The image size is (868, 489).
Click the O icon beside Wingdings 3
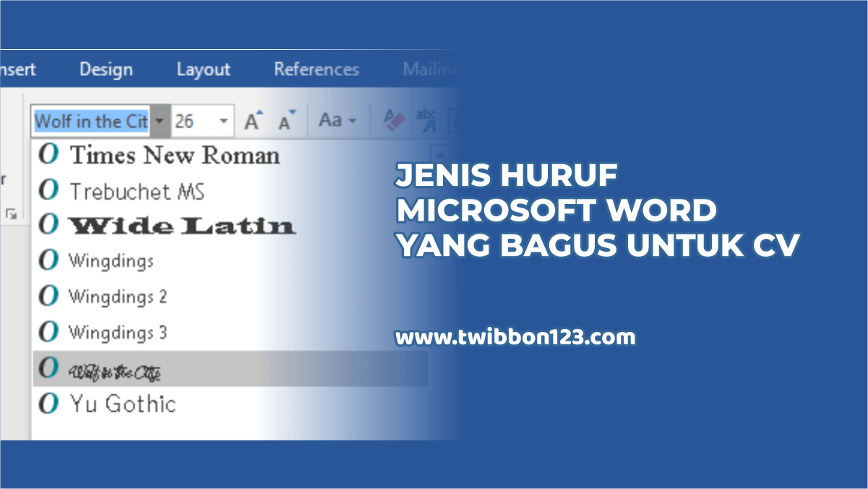point(48,332)
